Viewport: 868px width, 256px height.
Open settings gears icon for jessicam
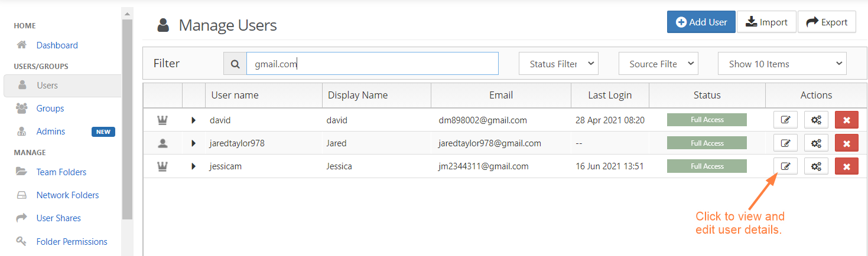click(x=816, y=166)
